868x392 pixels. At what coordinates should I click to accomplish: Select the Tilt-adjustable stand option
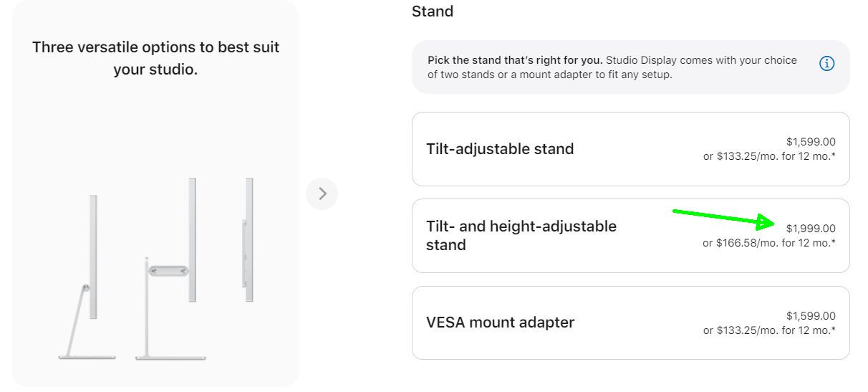630,149
